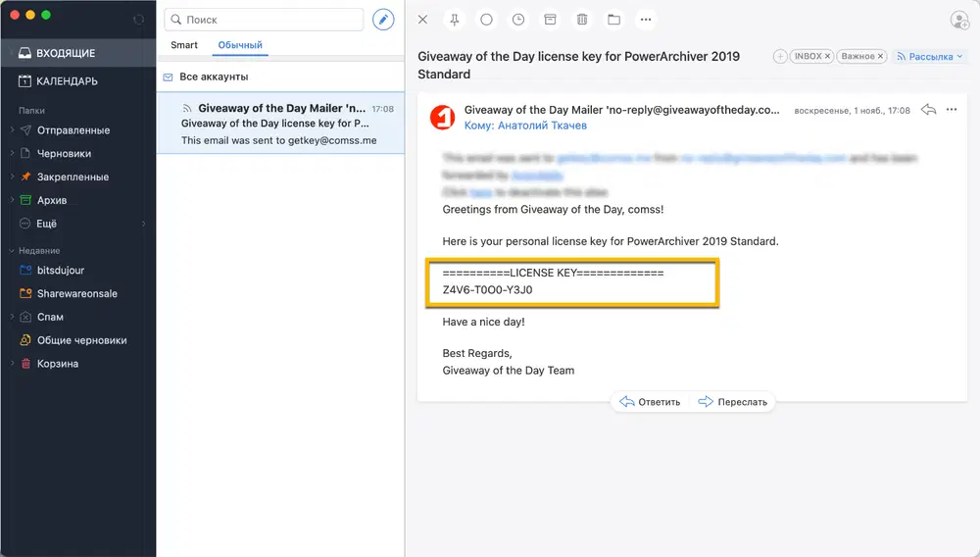This screenshot has width=980, height=557.
Task: Click the 17:08 timestamp in message list
Action: tap(382, 109)
